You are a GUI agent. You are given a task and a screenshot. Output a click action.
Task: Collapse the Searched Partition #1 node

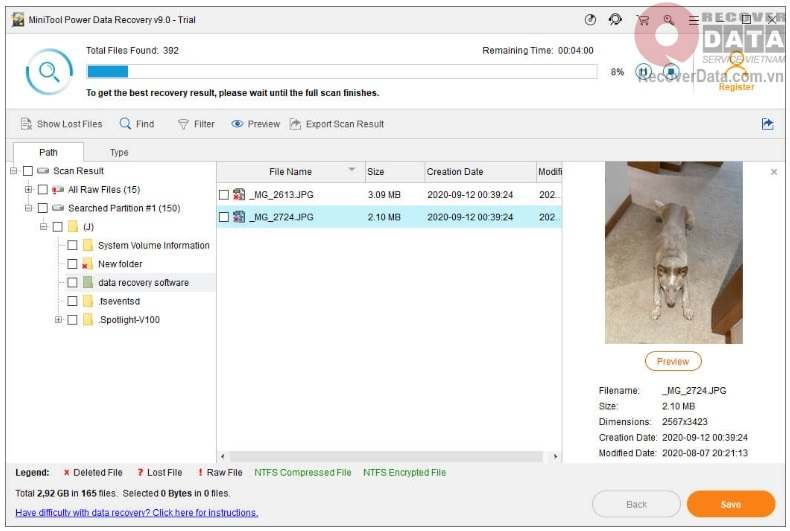29,208
